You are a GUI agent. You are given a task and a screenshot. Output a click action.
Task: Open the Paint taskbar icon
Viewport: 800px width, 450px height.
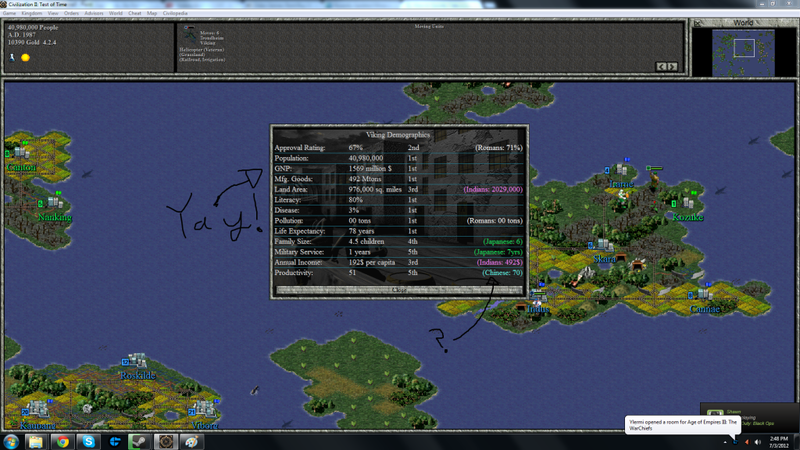click(x=191, y=442)
